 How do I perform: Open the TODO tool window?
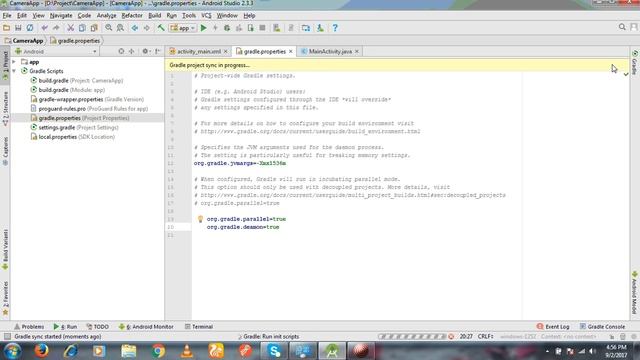(97, 327)
